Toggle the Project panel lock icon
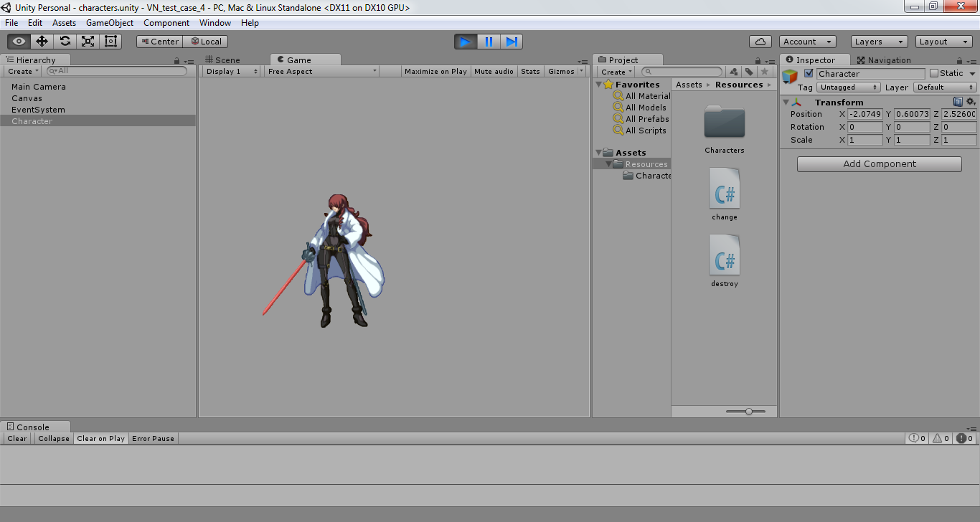 758,61
